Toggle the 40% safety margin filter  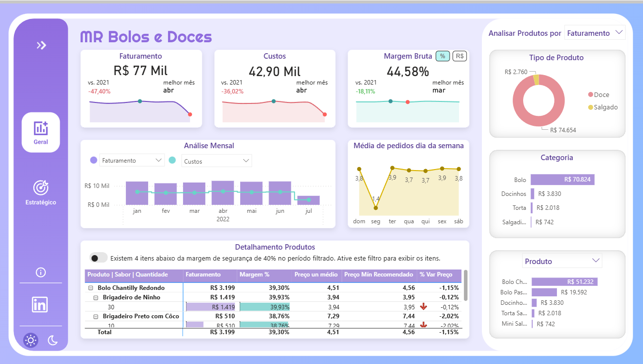[x=98, y=258]
